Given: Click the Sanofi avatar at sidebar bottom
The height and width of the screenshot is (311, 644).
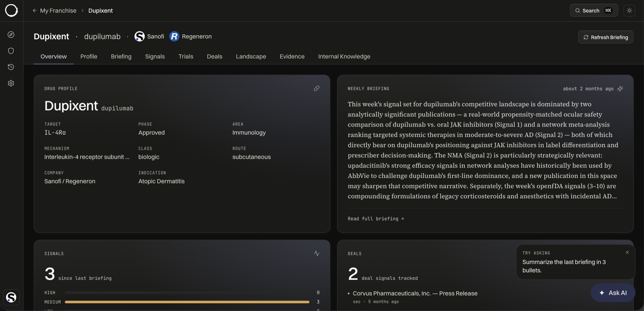Looking at the screenshot, I should click(11, 297).
